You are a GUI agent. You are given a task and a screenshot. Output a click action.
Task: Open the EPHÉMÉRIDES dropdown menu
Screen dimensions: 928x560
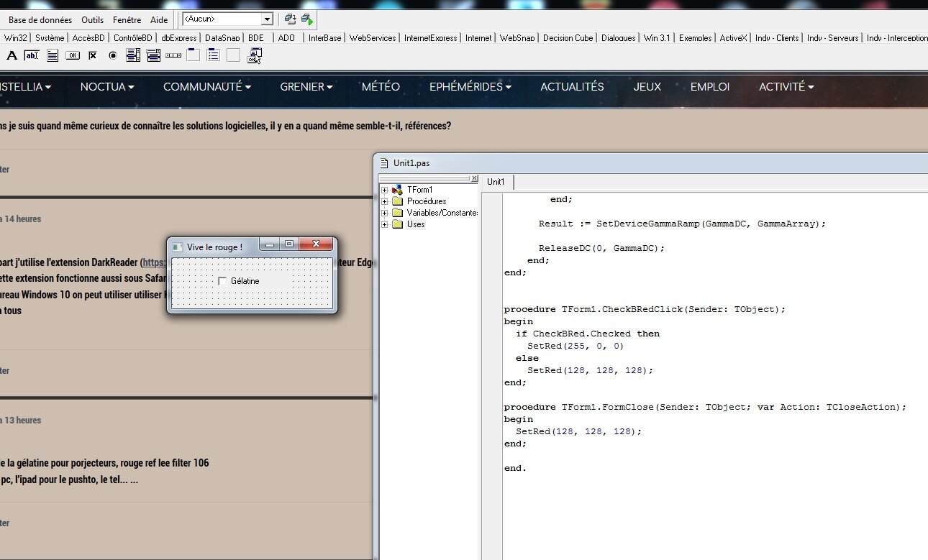coord(470,86)
